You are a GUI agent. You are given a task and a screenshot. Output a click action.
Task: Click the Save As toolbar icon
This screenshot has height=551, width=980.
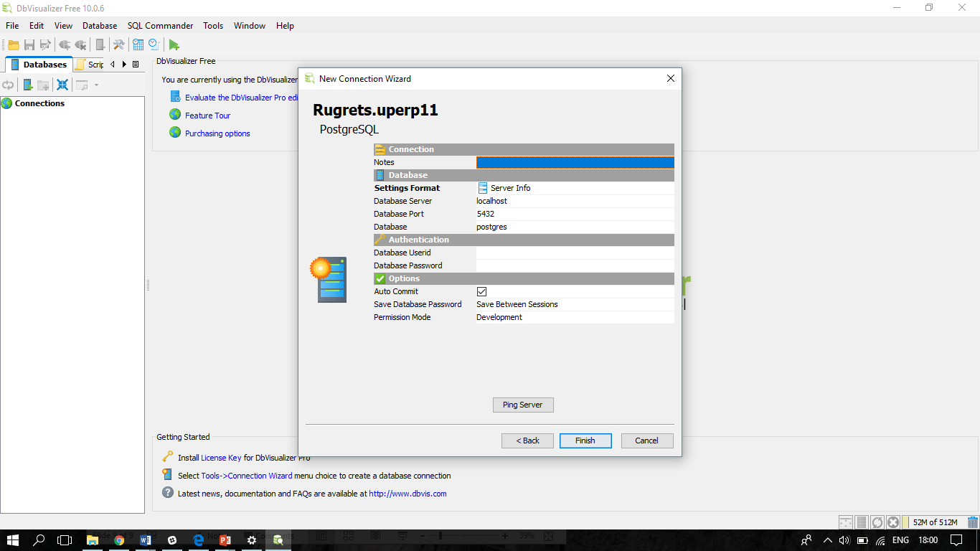[x=46, y=44]
